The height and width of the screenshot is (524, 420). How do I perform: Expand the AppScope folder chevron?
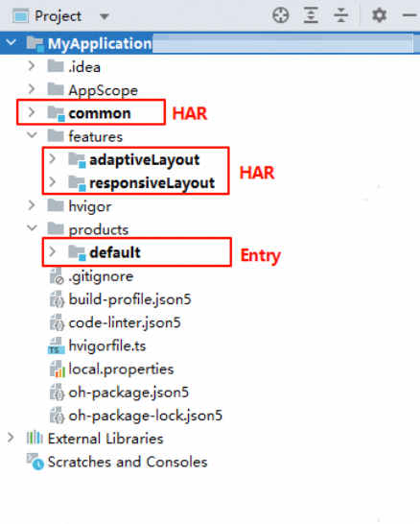tap(32, 89)
